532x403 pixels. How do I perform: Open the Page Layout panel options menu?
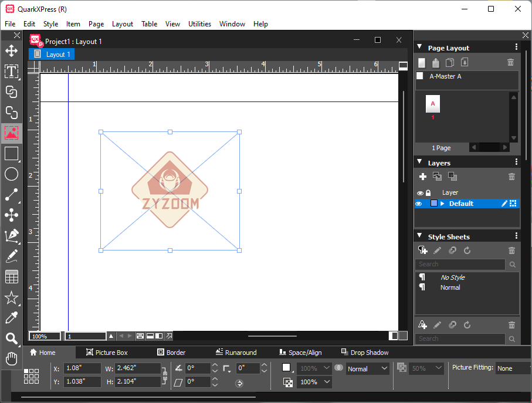click(x=516, y=47)
